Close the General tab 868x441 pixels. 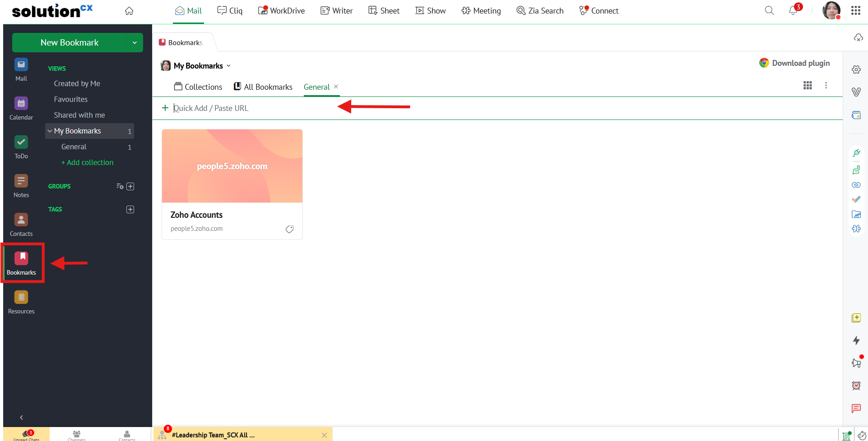click(336, 87)
